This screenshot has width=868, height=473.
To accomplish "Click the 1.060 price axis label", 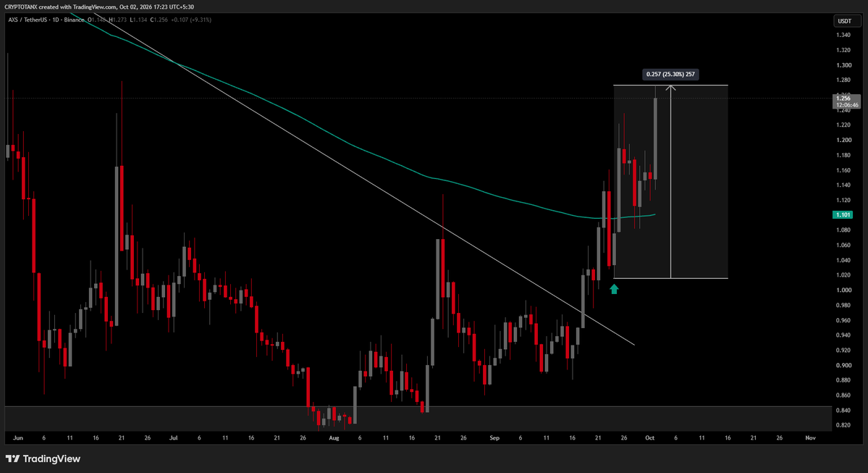I will click(843, 246).
